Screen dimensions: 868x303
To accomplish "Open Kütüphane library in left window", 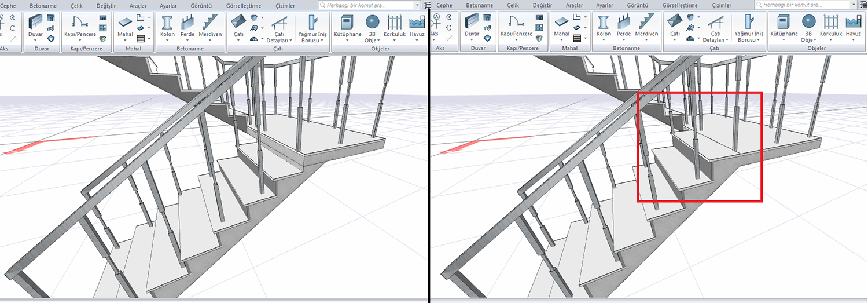I will [347, 27].
